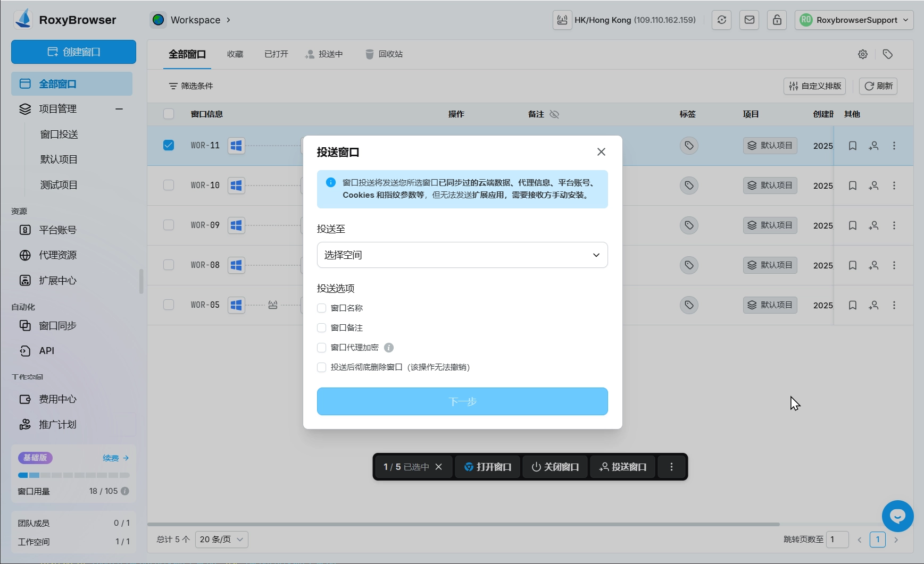Image resolution: width=924 pixels, height=564 pixels.
Task: Click the sync refresh icon in the top bar
Action: coord(721,20)
